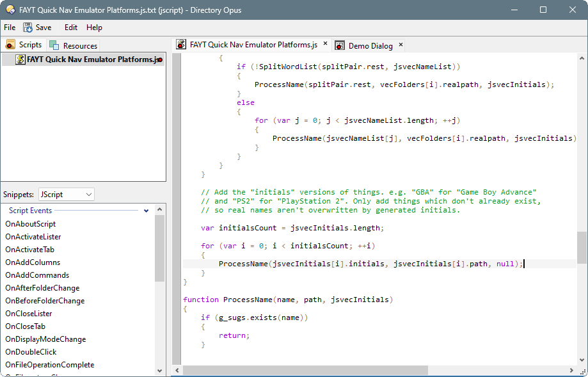Click the 'and "PS2" for "PlayStation 2"' comment line

371,201
